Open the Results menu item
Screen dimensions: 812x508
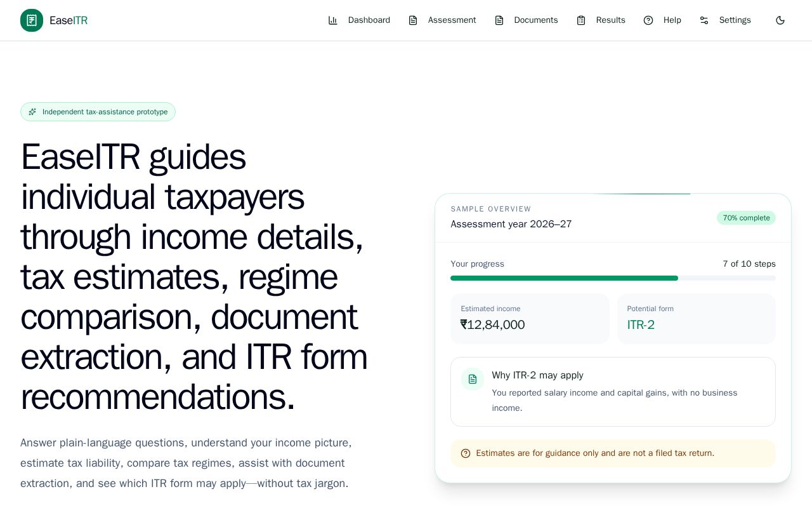pyautogui.click(x=601, y=20)
